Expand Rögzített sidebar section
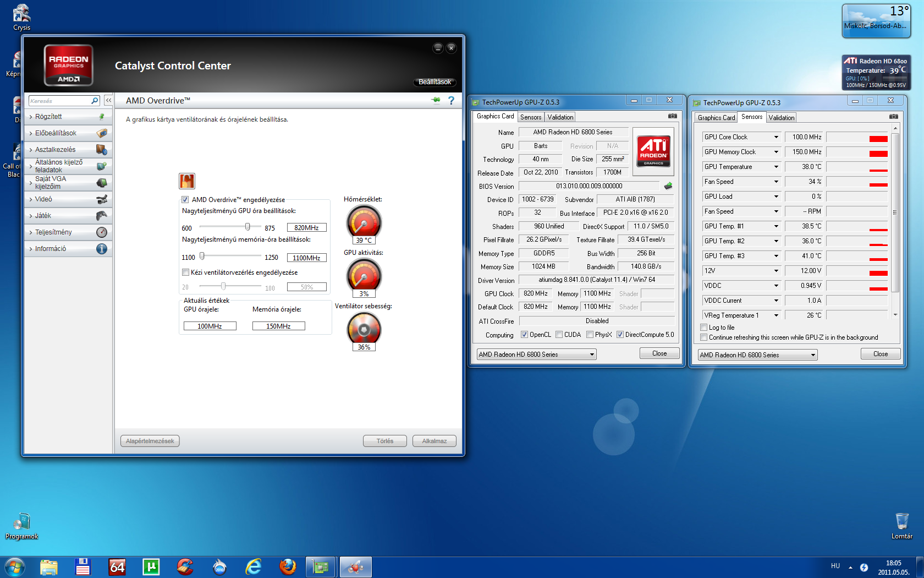 point(68,117)
